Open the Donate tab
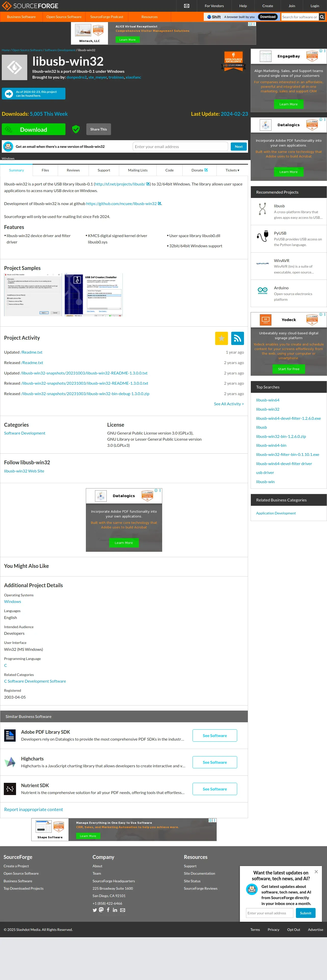This screenshot has width=327, height=980. (x=199, y=170)
